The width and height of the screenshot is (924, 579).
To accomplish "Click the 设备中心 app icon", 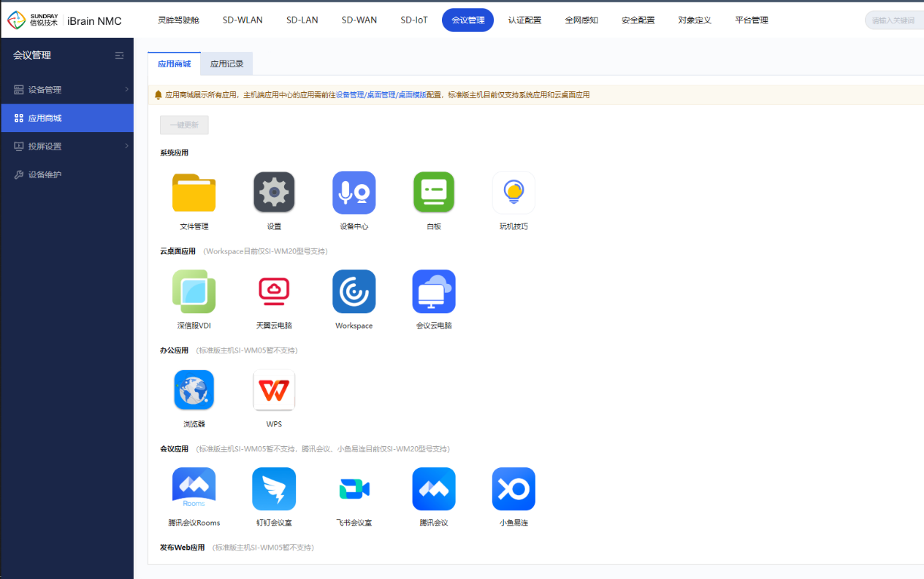I will click(x=354, y=193).
